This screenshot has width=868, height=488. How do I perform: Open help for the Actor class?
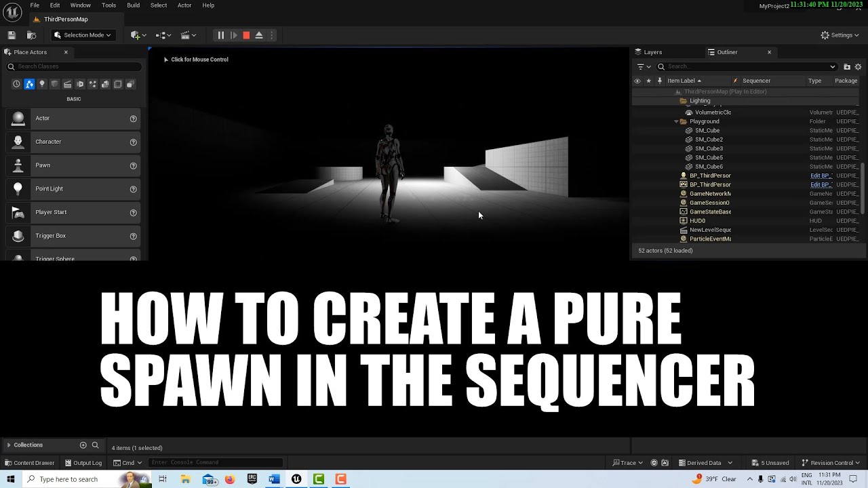pos(134,119)
